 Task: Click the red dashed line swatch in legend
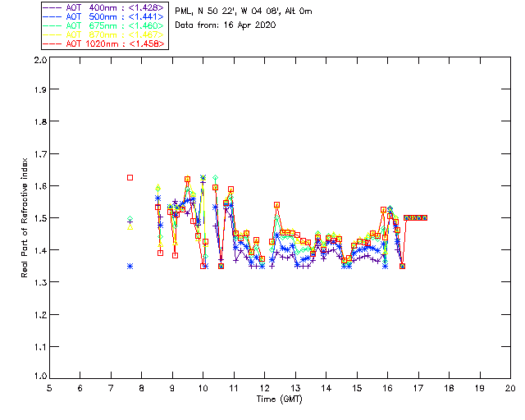[x=52, y=43]
